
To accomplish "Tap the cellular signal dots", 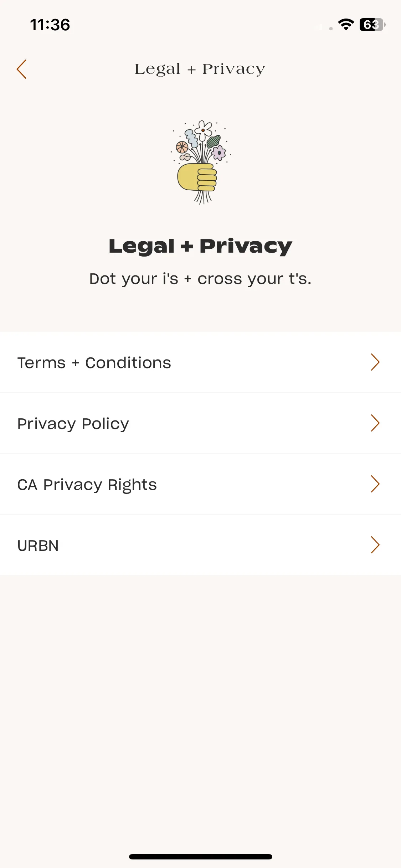I will 324,27.
